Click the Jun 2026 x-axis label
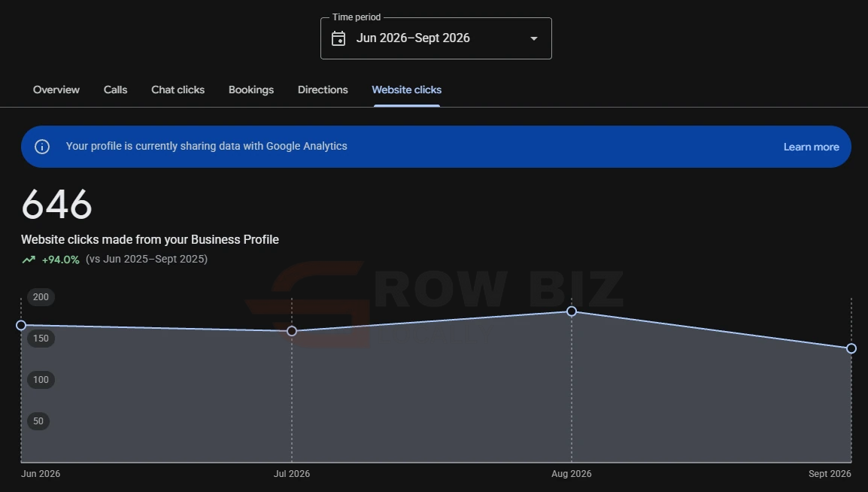The width and height of the screenshot is (868, 492). tap(41, 474)
